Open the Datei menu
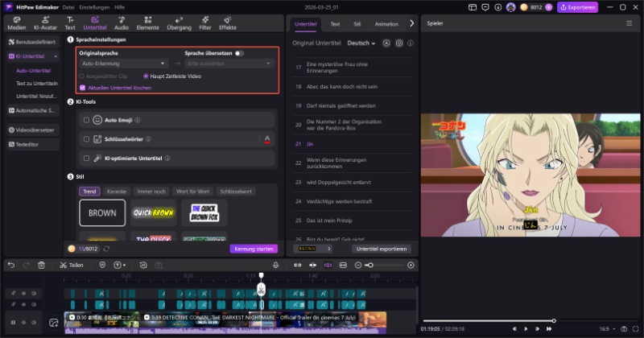Screen dimensions: 644x338 (x=68, y=7)
